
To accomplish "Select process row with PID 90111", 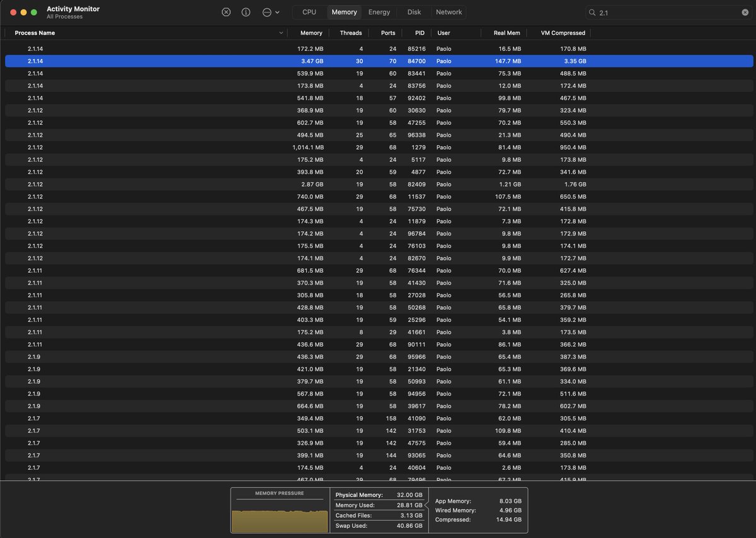I will 379,345.
